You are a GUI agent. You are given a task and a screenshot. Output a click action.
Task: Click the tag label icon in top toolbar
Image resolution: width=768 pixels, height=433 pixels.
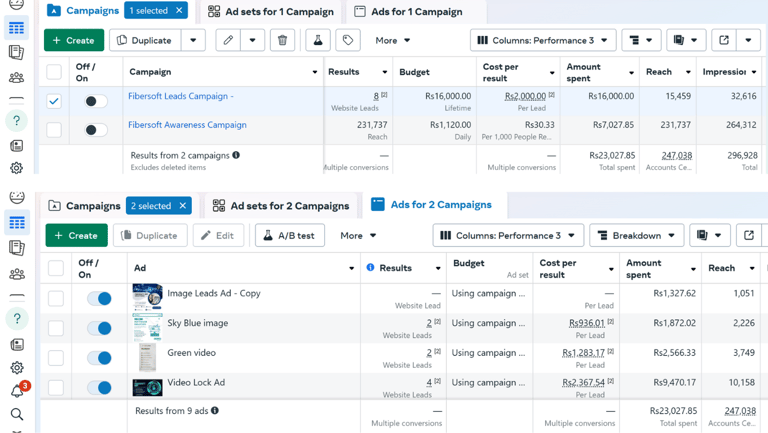click(x=348, y=40)
